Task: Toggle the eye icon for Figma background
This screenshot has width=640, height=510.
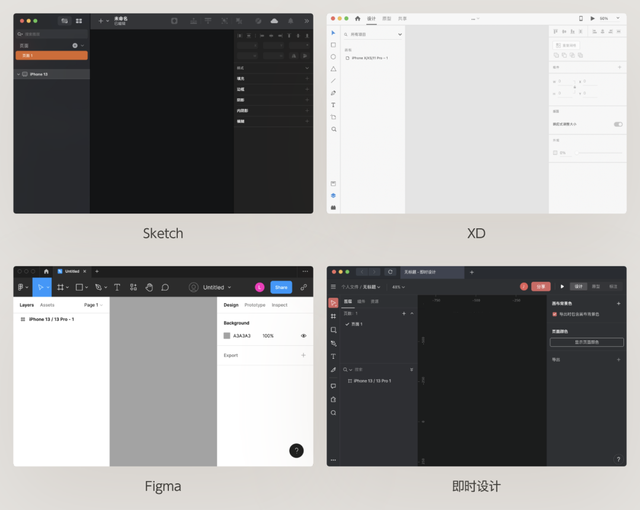Action: pyautogui.click(x=304, y=336)
